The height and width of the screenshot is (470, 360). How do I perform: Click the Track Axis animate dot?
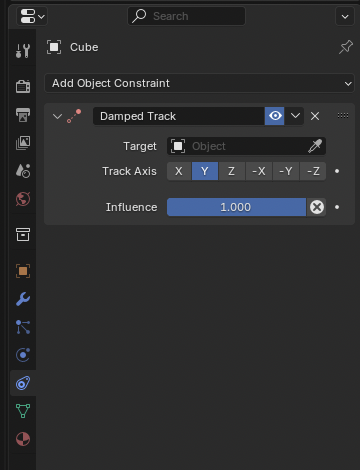(x=337, y=171)
